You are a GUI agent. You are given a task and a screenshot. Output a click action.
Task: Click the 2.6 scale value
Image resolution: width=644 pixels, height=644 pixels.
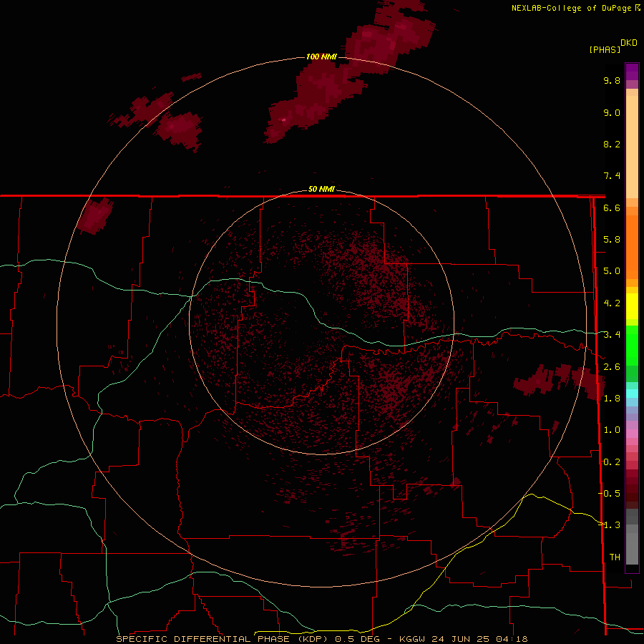tap(612, 367)
